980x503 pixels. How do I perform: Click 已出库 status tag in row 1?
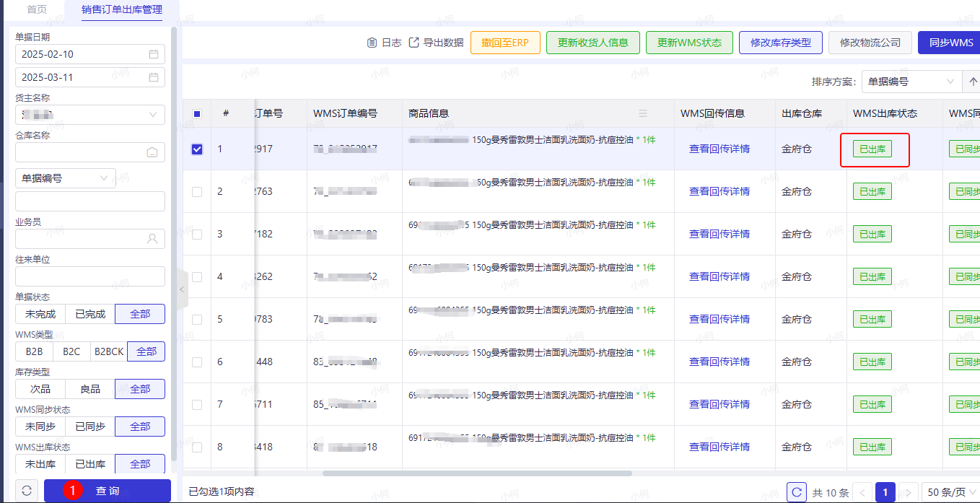tap(872, 149)
